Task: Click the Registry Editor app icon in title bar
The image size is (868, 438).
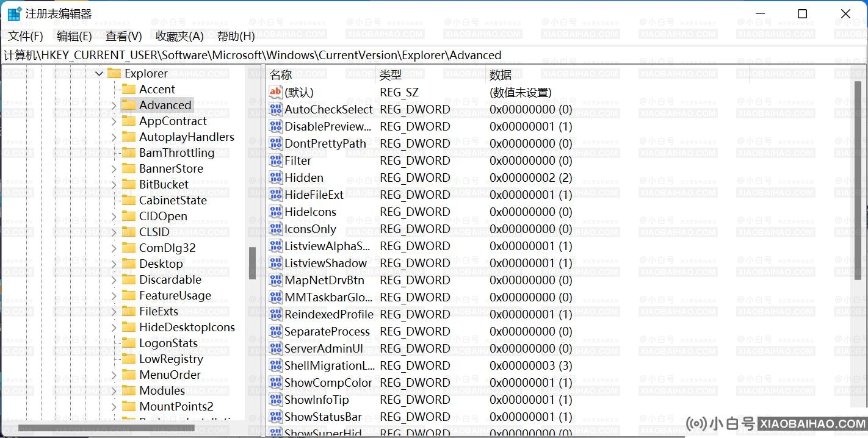Action: click(13, 13)
